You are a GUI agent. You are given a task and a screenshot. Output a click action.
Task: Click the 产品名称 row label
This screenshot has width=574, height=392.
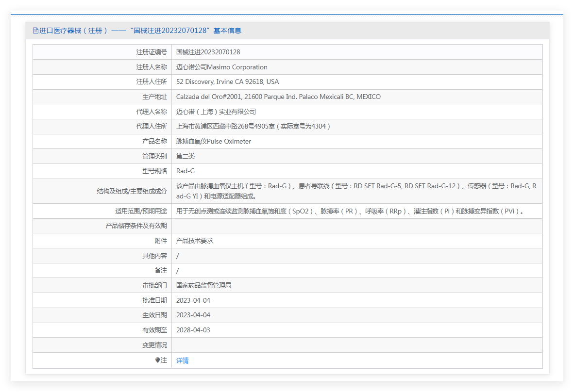(x=154, y=141)
